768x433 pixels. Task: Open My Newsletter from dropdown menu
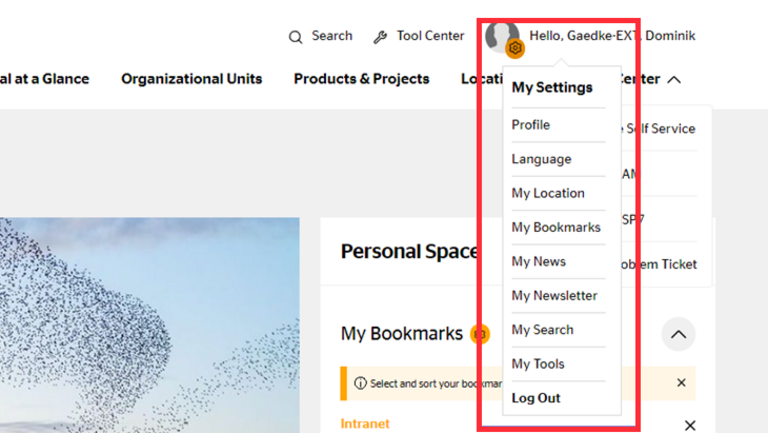(554, 295)
